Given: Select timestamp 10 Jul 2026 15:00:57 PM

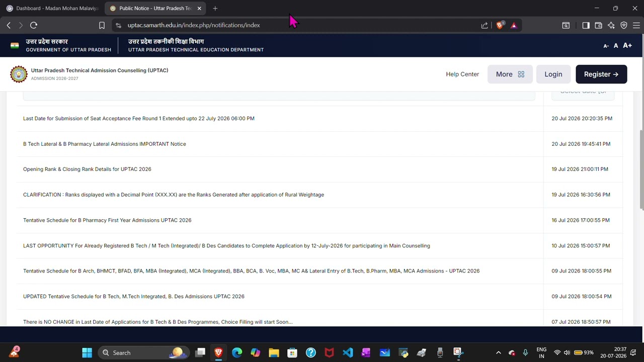Looking at the screenshot, I should point(581,246).
